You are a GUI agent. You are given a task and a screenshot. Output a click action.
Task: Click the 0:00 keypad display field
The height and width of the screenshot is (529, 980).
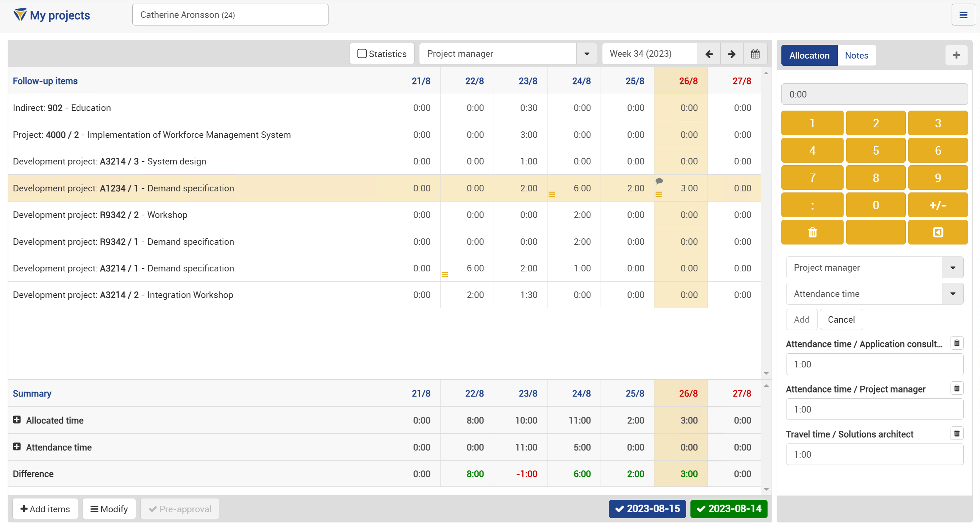[874, 94]
